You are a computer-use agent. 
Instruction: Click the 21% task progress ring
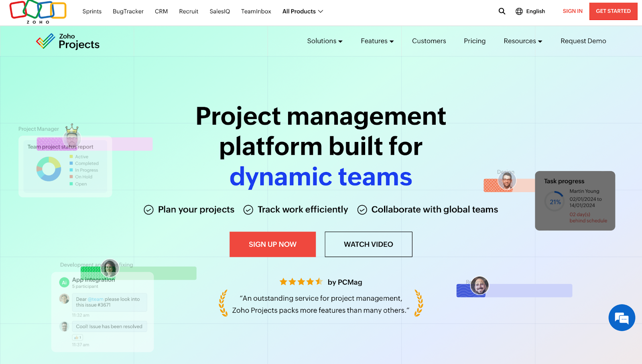pyautogui.click(x=555, y=202)
